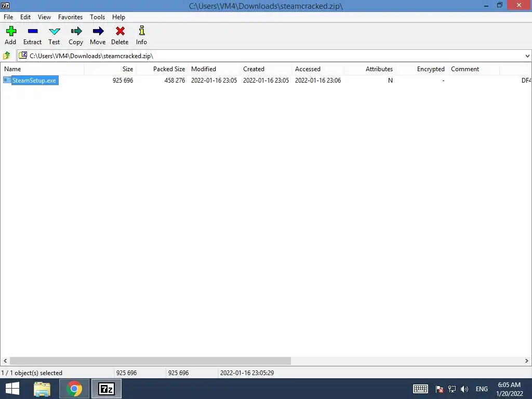Sort by the Created column header
This screenshot has height=399, width=532.
tap(265, 69)
